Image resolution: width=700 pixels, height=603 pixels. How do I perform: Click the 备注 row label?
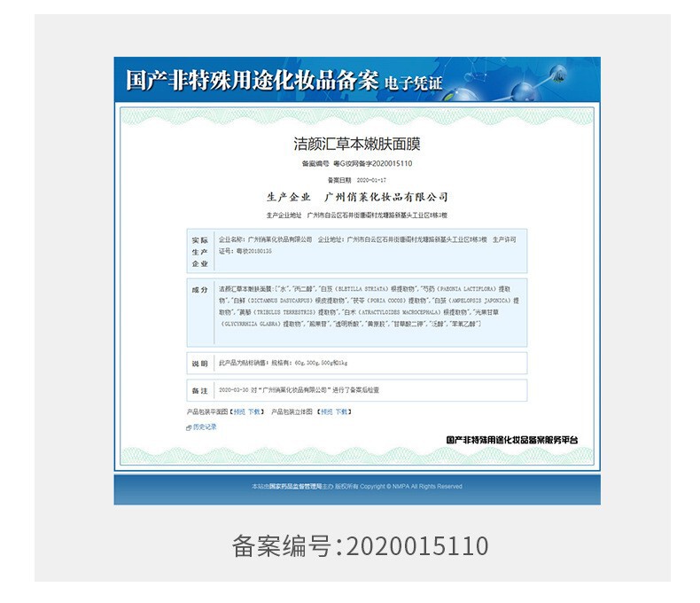[200, 391]
